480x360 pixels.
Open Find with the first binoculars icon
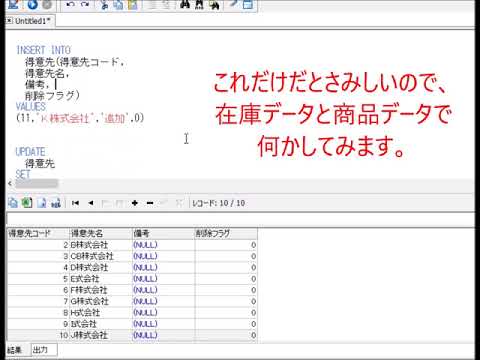tap(185, 4)
